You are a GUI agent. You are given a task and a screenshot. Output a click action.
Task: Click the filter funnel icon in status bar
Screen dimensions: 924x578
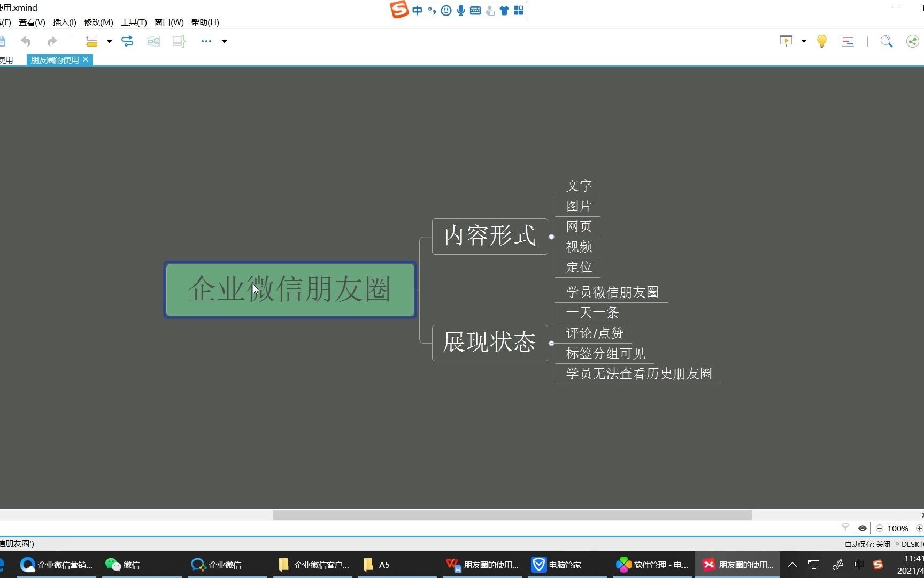[x=845, y=528]
